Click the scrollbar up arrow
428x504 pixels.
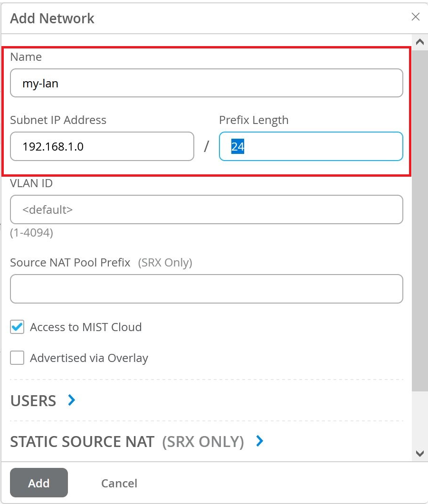(419, 42)
